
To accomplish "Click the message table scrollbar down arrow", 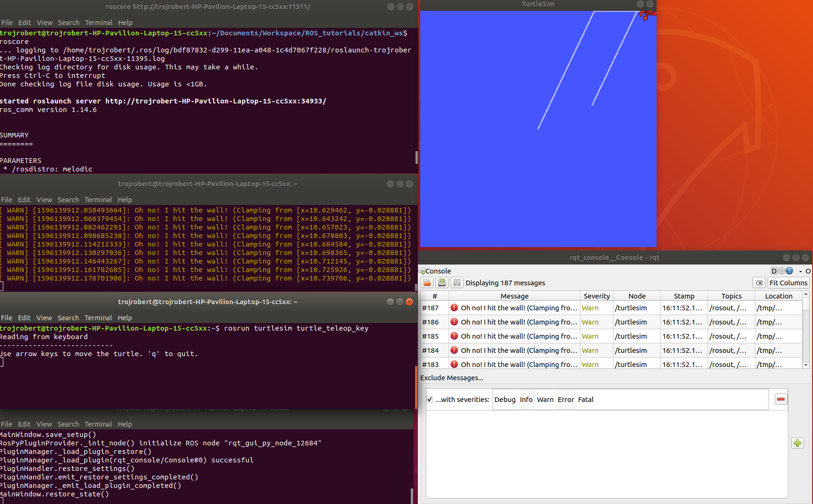I will click(806, 365).
